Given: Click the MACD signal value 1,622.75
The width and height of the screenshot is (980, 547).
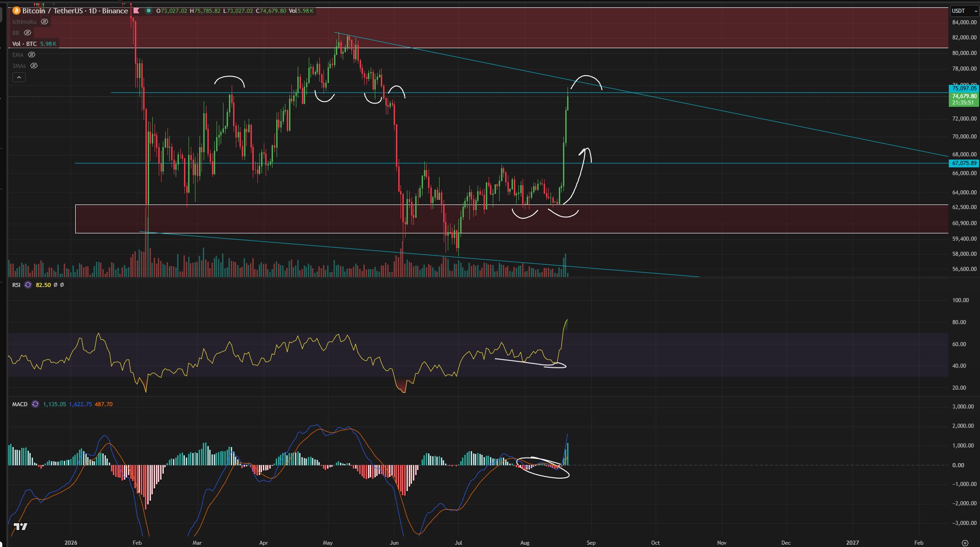Looking at the screenshot, I should [80, 404].
